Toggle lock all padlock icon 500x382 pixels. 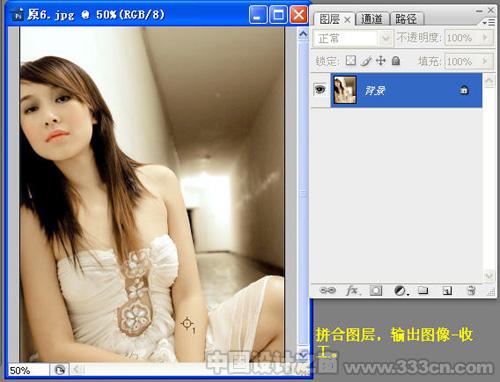pyautogui.click(x=396, y=61)
